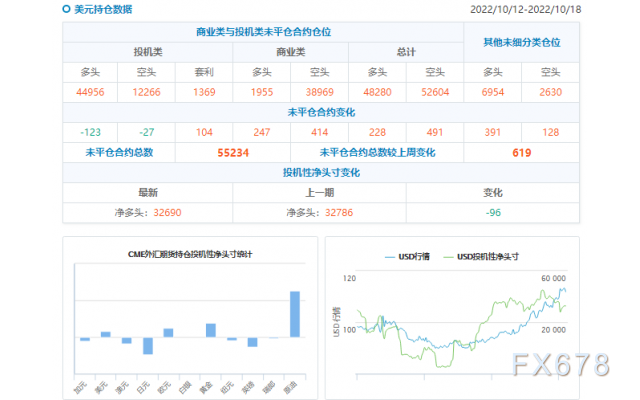Click the 总计 column group header
640x400 pixels.
tap(406, 52)
